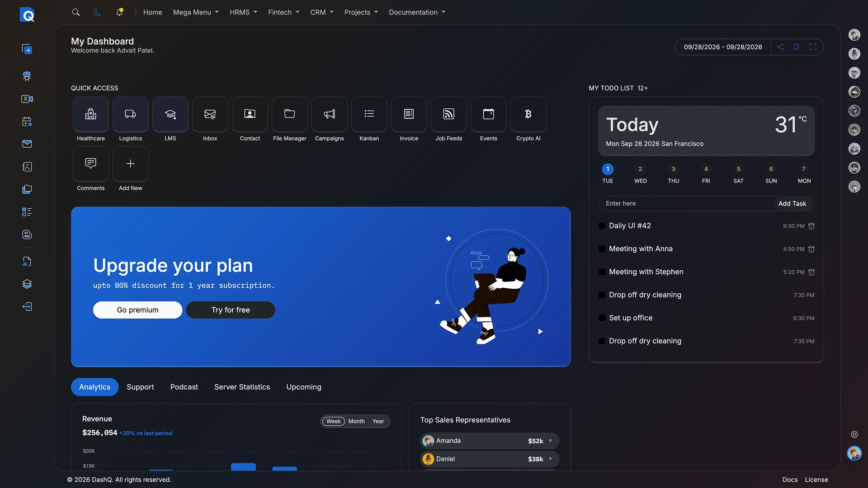868x488 pixels.
Task: Go to the Home menu item
Action: [153, 12]
